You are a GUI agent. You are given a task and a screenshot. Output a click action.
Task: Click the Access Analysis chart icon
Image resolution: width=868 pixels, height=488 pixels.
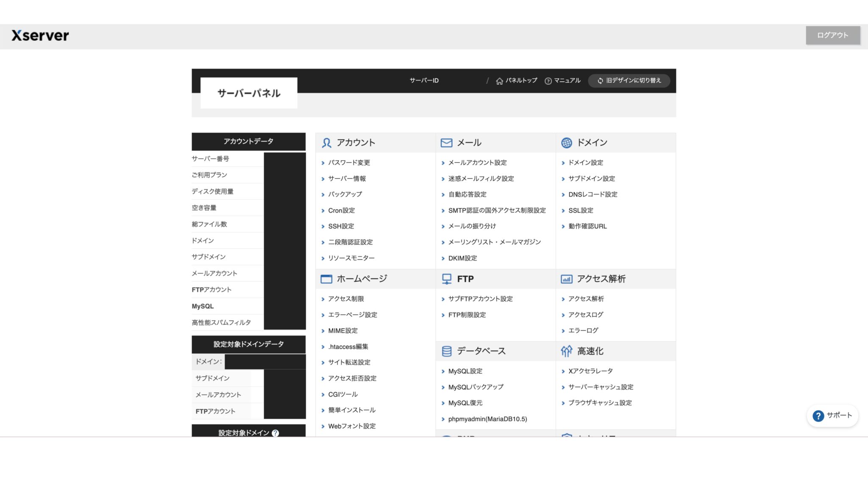tap(566, 279)
